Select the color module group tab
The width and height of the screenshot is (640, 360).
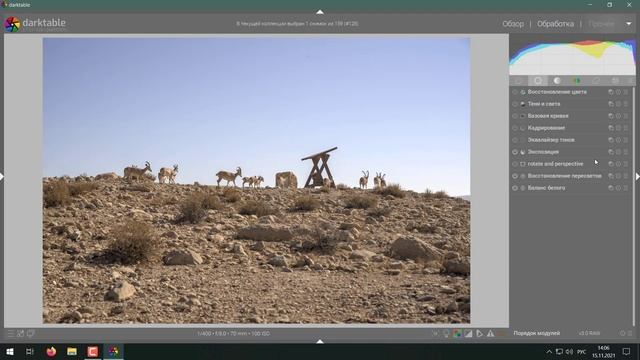[x=577, y=81]
